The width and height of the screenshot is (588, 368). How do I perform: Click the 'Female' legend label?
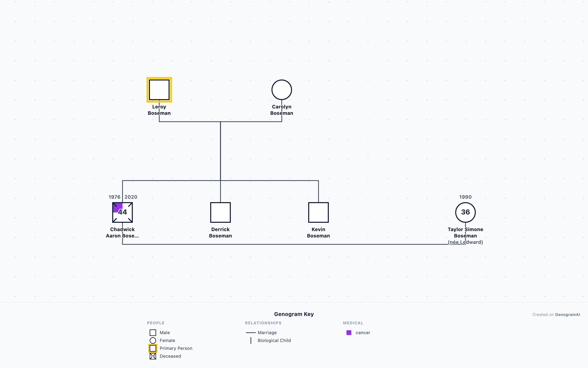[x=167, y=341]
